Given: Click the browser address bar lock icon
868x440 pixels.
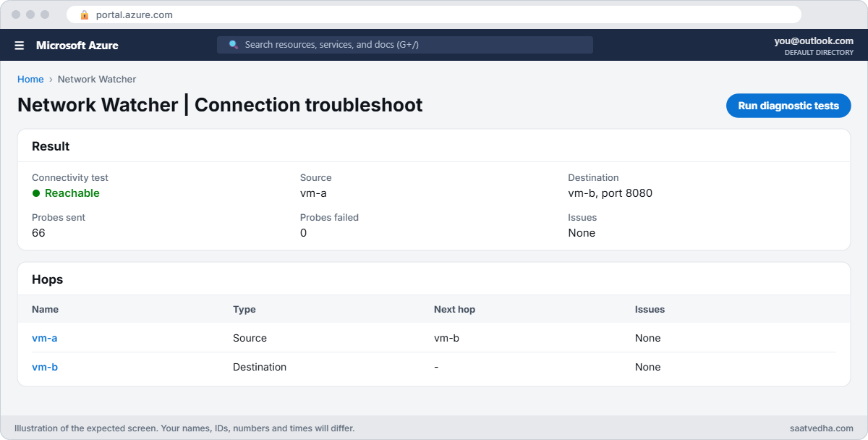Looking at the screenshot, I should 85,14.
